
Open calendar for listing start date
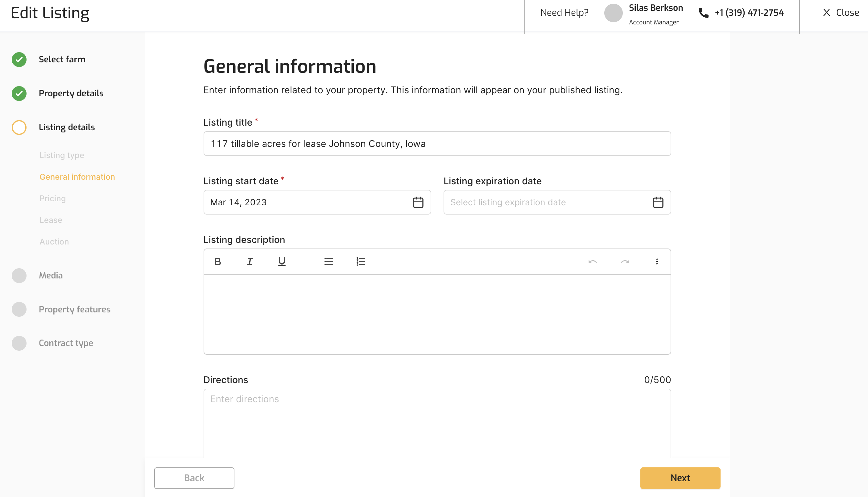click(x=418, y=202)
